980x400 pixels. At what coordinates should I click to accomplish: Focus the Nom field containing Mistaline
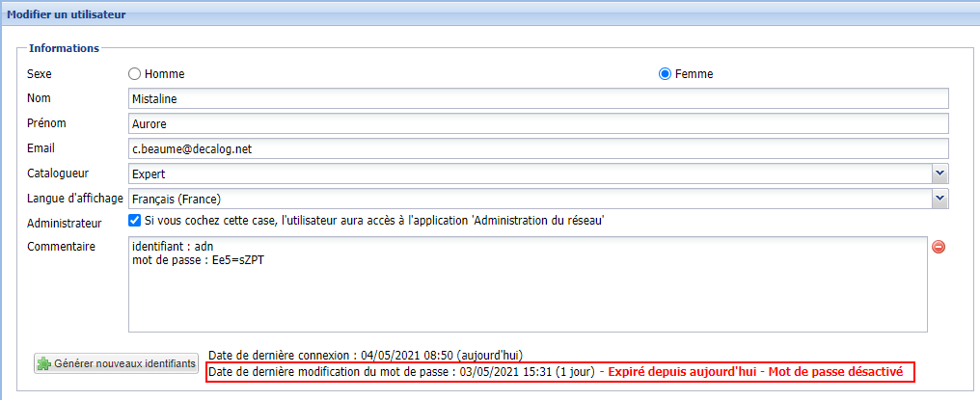coord(538,98)
